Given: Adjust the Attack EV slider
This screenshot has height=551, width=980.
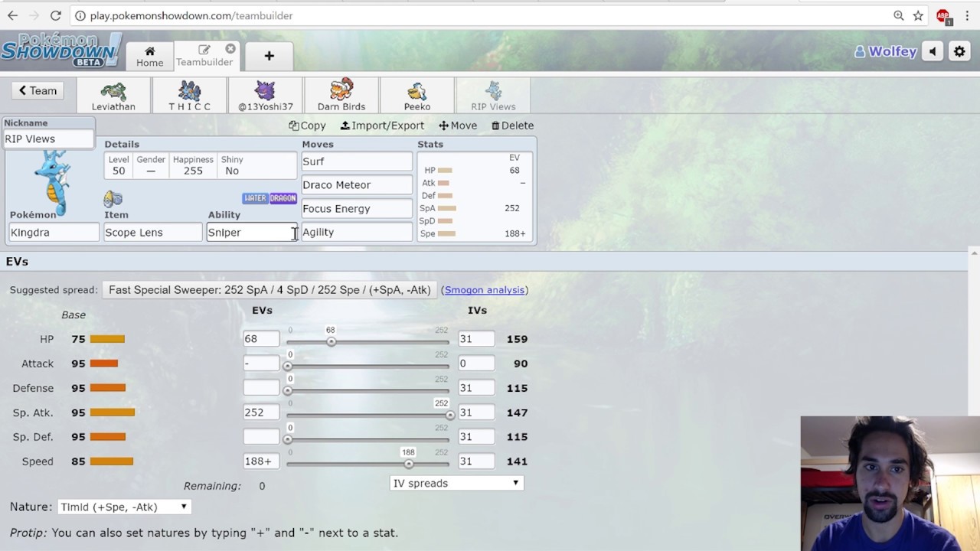Looking at the screenshot, I should coord(367,366).
